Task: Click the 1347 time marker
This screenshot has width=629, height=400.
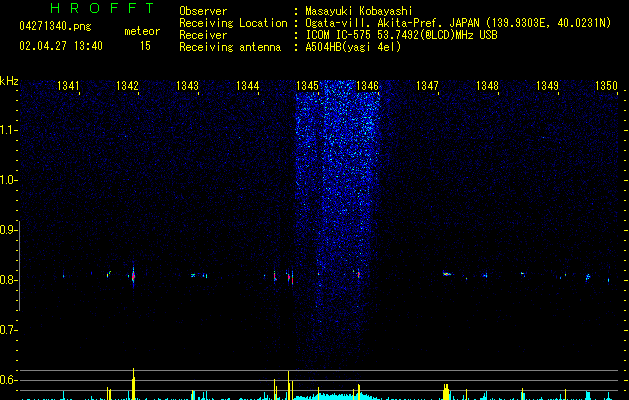Action: tap(428, 86)
